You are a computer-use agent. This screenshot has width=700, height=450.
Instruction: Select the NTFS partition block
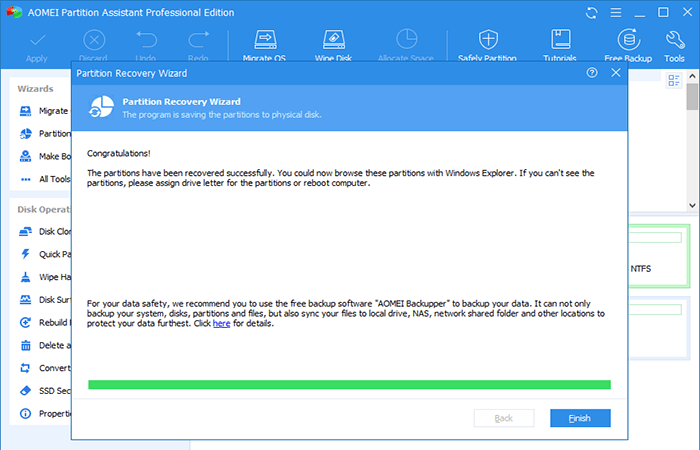[659, 256]
